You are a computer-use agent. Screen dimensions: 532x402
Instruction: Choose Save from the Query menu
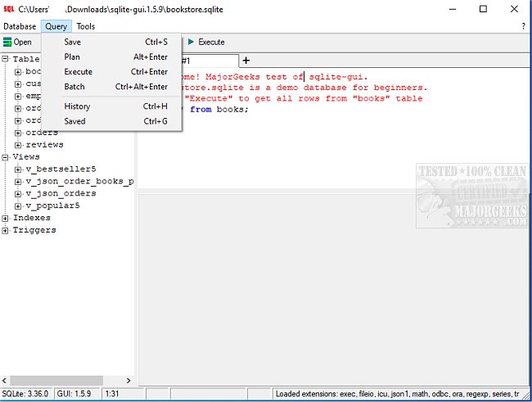pyautogui.click(x=112, y=42)
